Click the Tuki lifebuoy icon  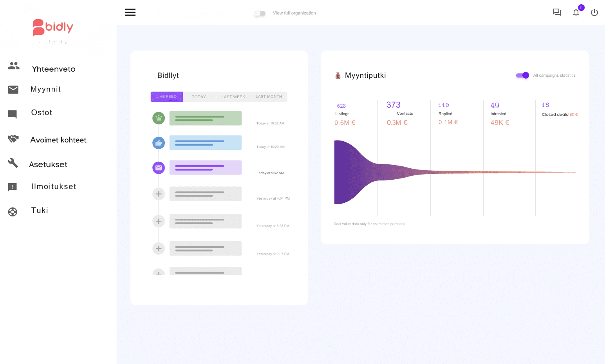point(13,212)
